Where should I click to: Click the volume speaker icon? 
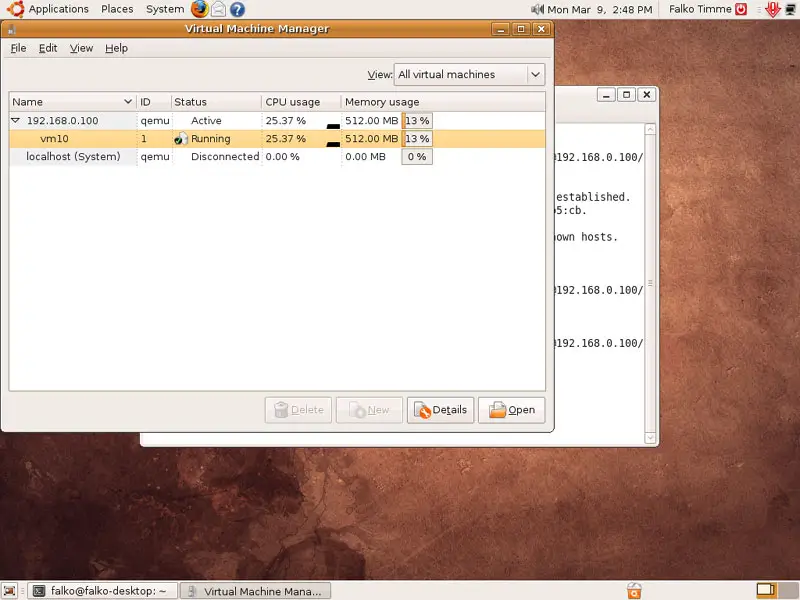click(537, 9)
